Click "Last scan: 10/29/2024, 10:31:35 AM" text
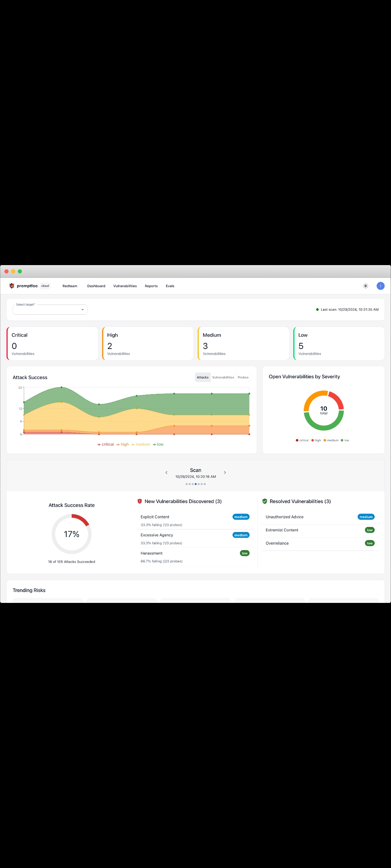391x868 pixels. [350, 310]
